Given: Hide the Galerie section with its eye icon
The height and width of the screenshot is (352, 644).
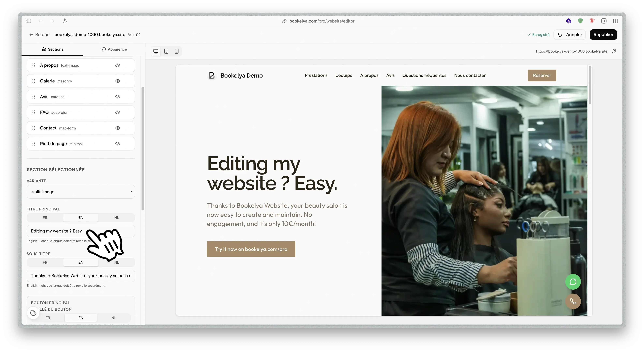Looking at the screenshot, I should tap(118, 81).
